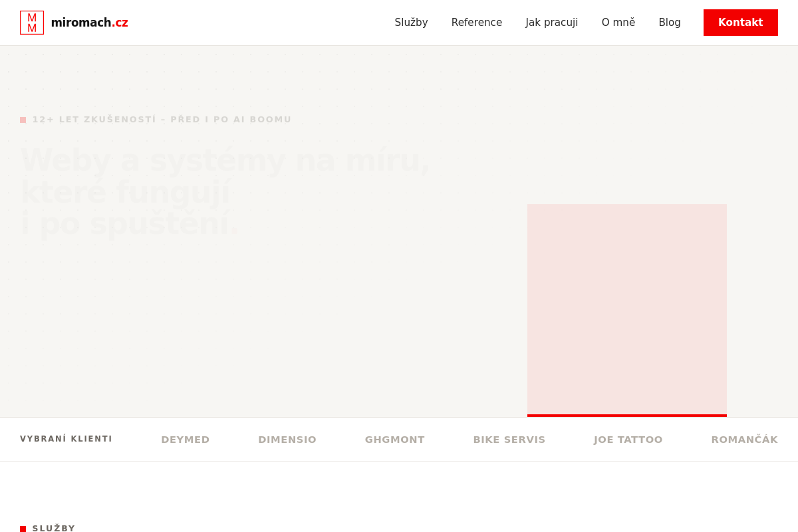Click the SLUŽBY section heading

(x=54, y=528)
